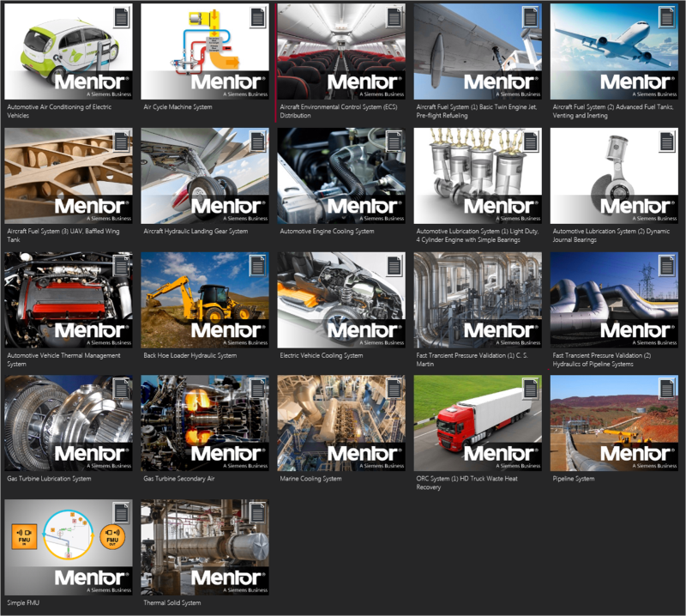Click document icon on Simple FMU card
This screenshot has width=686, height=616.
click(x=121, y=514)
